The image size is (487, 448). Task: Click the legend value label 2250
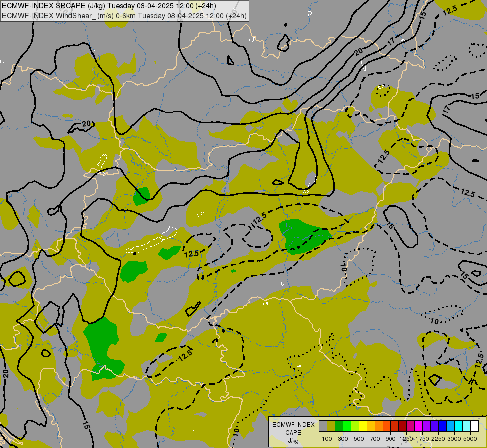point(438,439)
